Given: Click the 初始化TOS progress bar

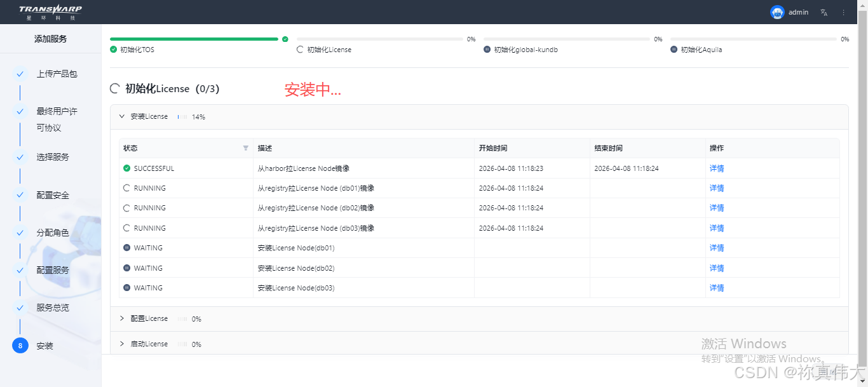Looking at the screenshot, I should point(194,39).
